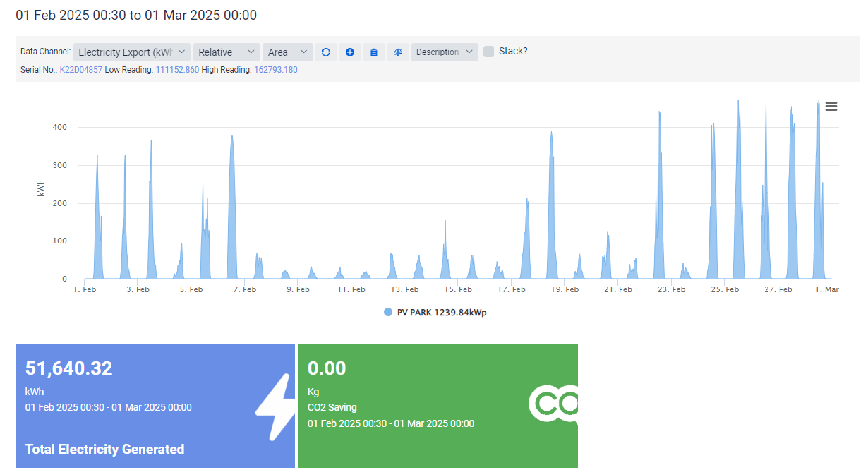Click the refresh chart icon

click(x=325, y=52)
